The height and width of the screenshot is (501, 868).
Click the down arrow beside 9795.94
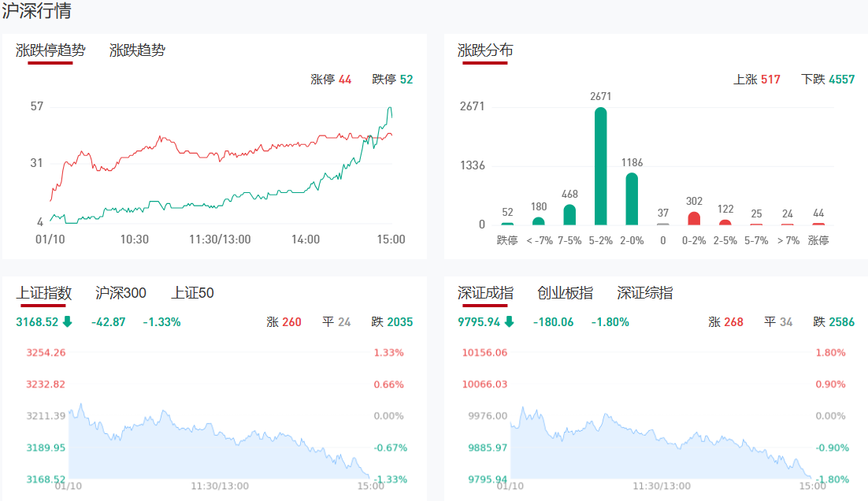[509, 321]
